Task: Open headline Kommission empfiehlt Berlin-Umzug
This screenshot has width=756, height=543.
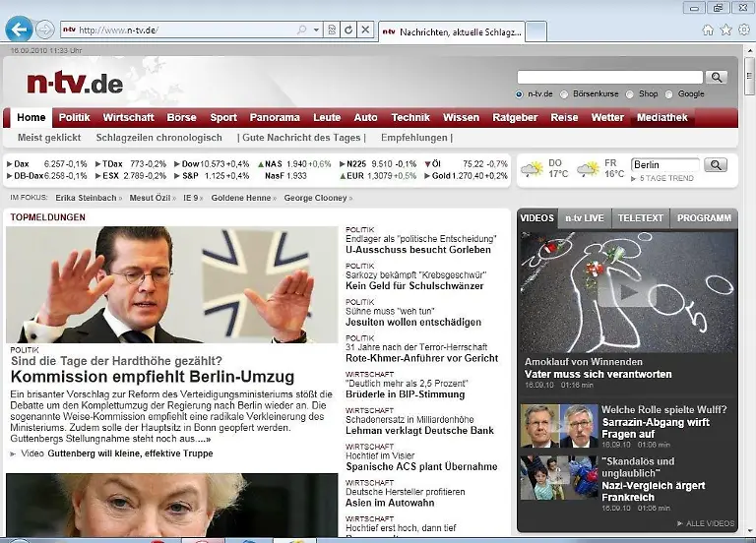Action: (x=152, y=377)
